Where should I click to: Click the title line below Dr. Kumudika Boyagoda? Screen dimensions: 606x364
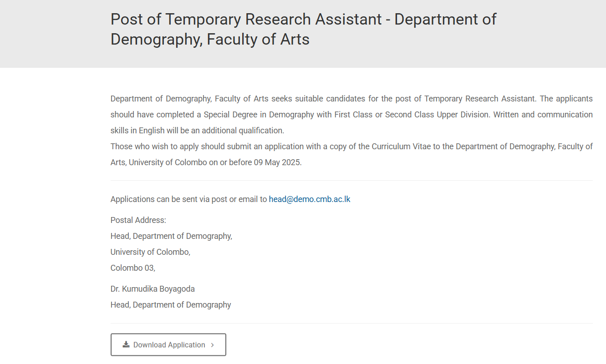171,305
